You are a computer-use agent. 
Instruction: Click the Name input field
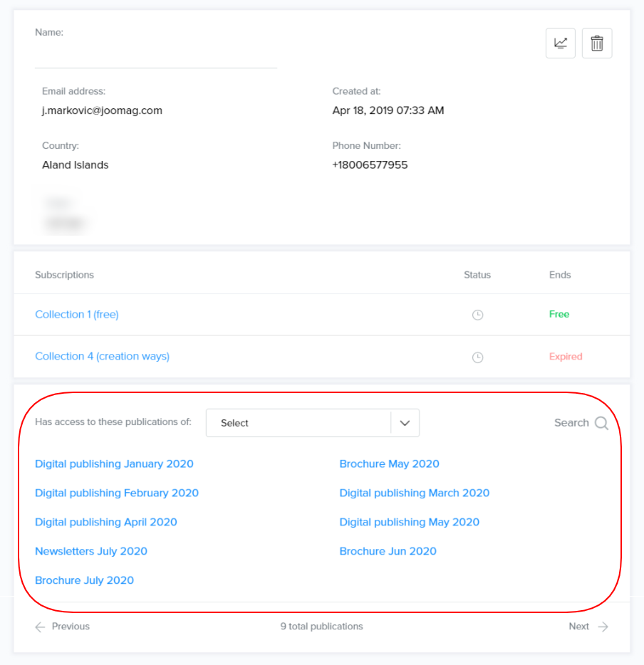(155, 56)
